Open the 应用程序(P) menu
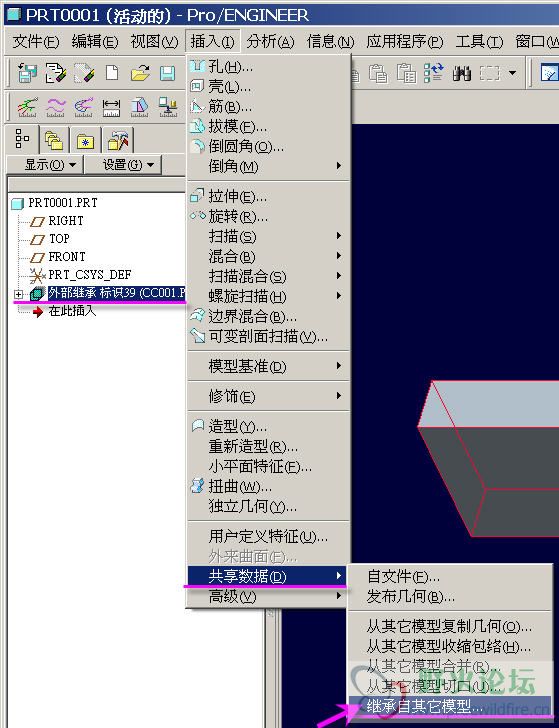Image resolution: width=559 pixels, height=728 pixels. 405,42
